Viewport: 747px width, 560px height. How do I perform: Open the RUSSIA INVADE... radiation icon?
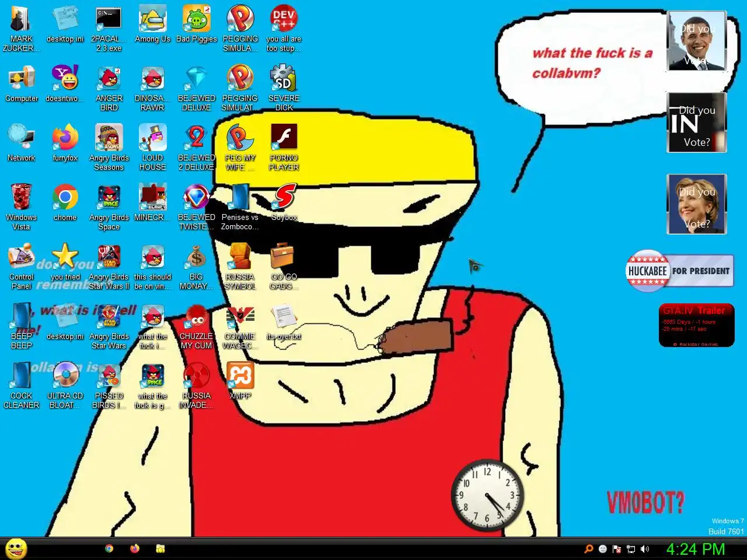[x=196, y=386]
